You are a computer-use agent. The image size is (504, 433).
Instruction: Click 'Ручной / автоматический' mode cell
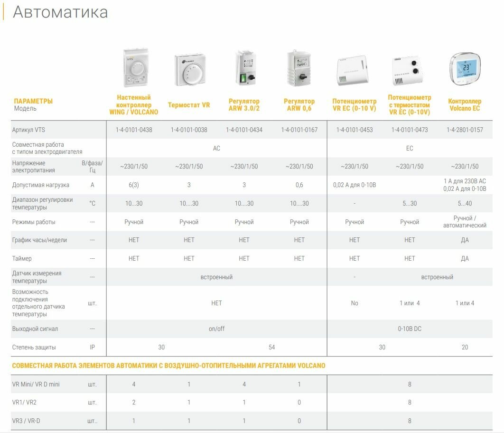(x=465, y=222)
